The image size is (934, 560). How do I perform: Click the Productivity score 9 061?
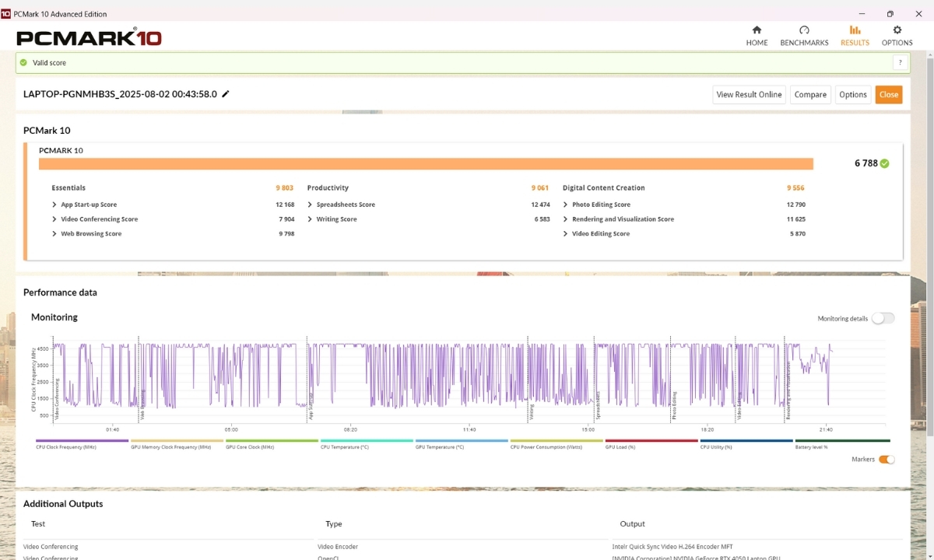[540, 188]
